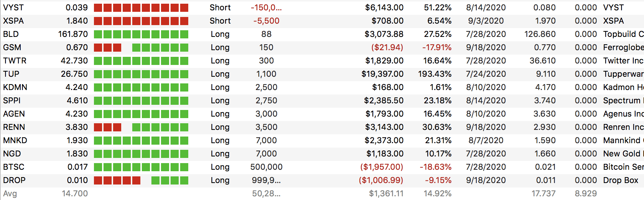Screen dimensions: 644x200
Task: Click VYST Short position label
Action: (x=220, y=8)
